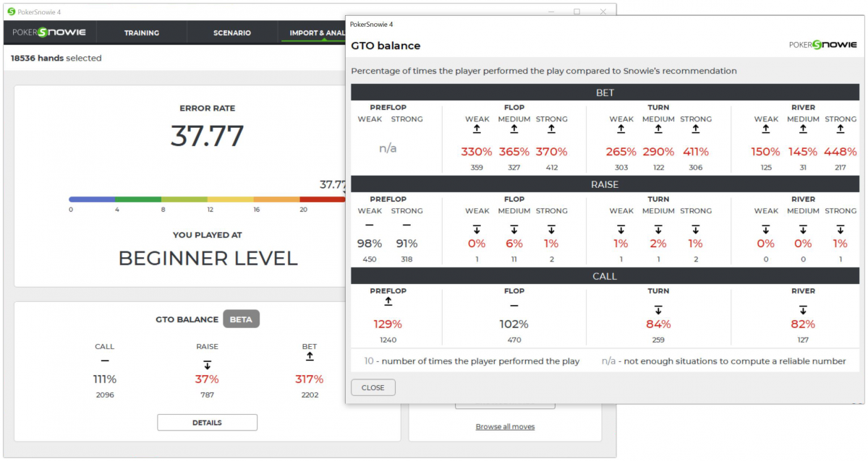Select Preflop Weak raise value 98%

click(x=370, y=244)
